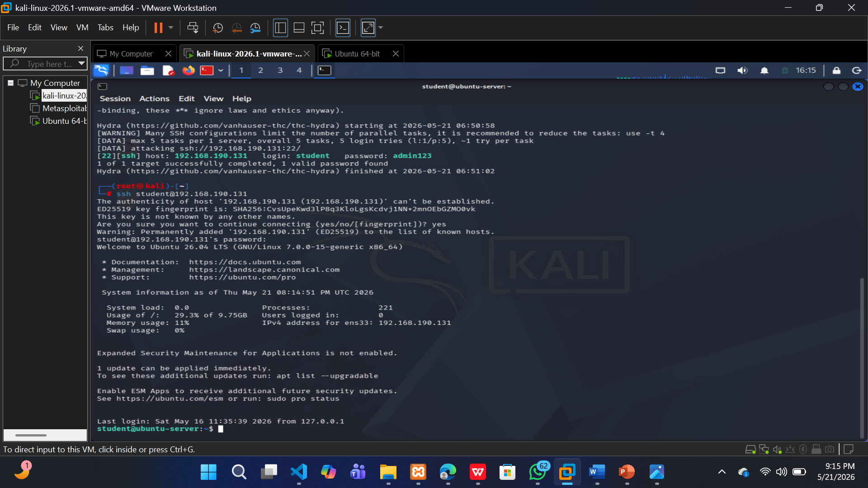
Task: Launch the text editor from Kali panel
Action: point(168,70)
